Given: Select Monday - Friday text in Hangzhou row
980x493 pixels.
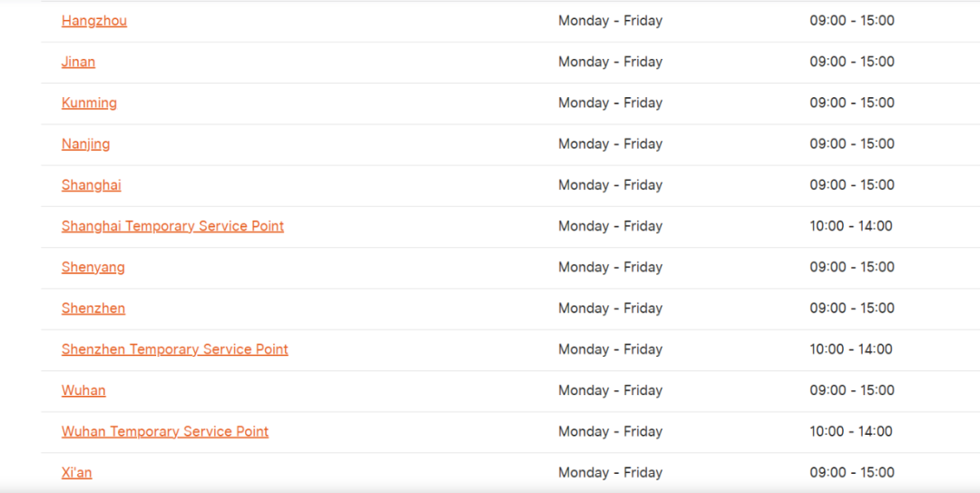Looking at the screenshot, I should [x=611, y=21].
